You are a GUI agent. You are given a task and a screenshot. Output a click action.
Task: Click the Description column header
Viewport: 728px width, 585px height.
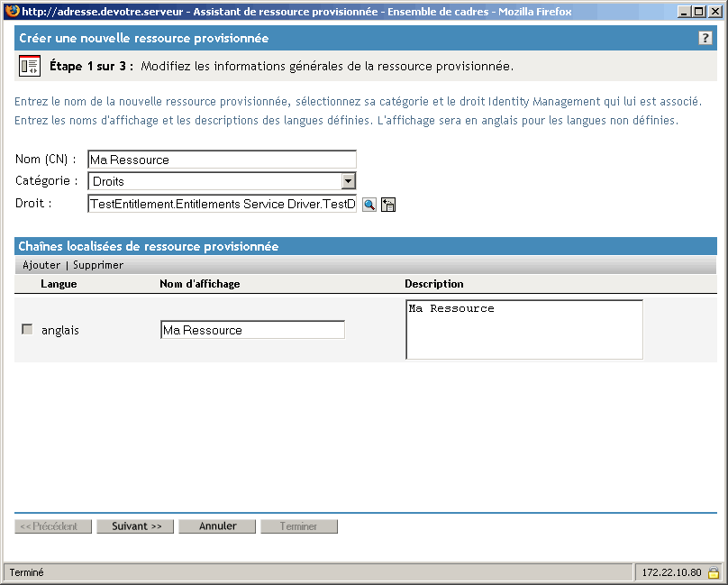point(434,284)
